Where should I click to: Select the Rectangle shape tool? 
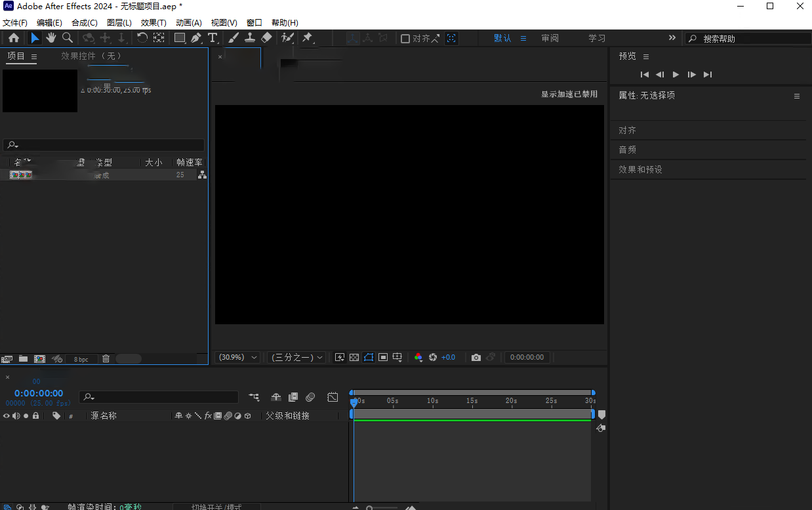[179, 38]
